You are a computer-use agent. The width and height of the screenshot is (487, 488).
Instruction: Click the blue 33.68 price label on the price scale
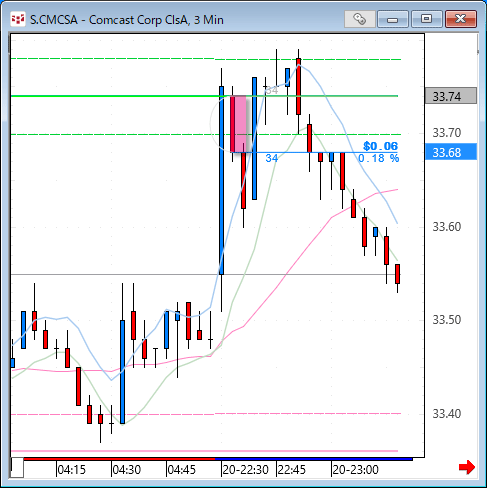451,152
